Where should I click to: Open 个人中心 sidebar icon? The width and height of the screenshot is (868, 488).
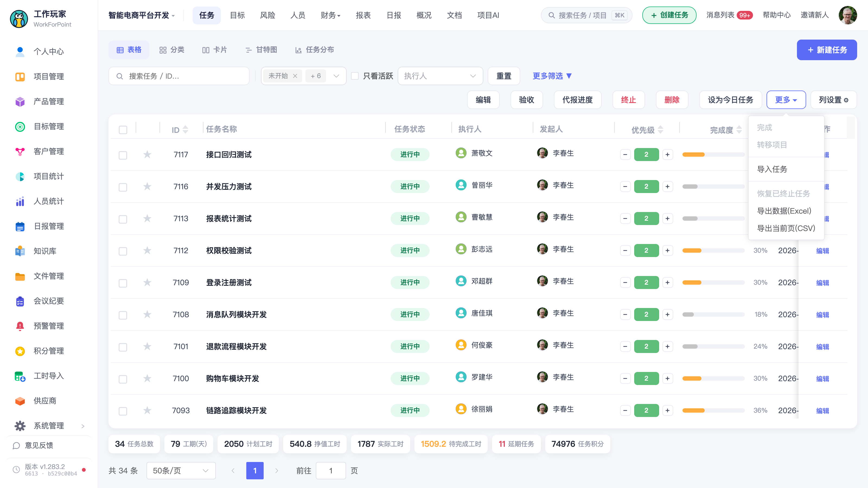20,52
